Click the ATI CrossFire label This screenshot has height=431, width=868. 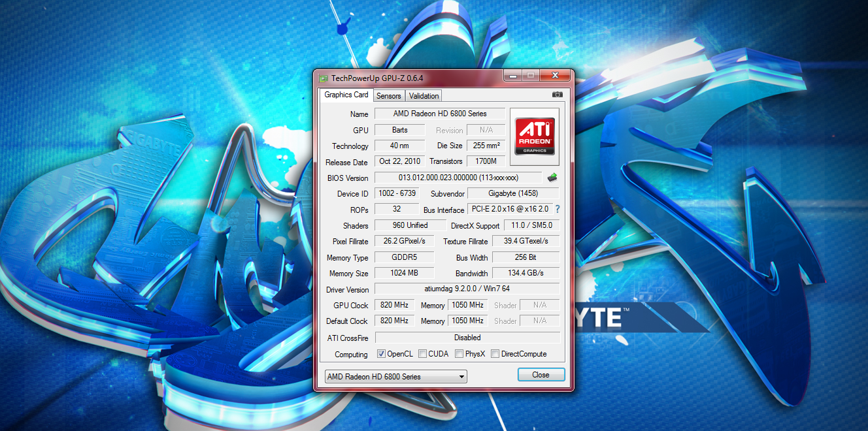tap(348, 338)
